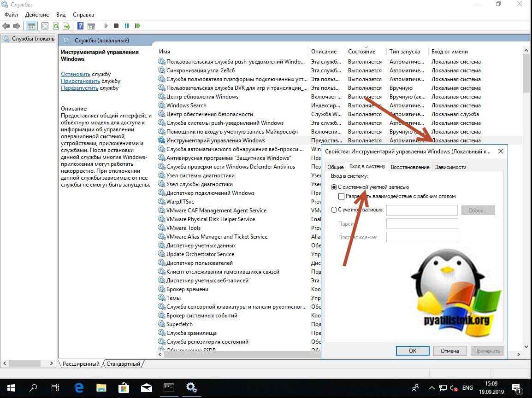Switch to the Зависимости tab
532x398 pixels.
point(450,167)
